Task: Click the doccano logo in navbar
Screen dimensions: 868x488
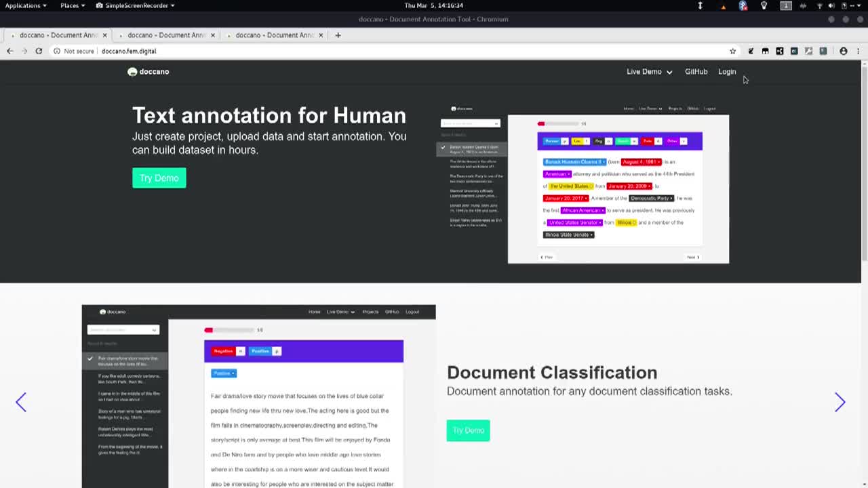Action: coord(149,71)
